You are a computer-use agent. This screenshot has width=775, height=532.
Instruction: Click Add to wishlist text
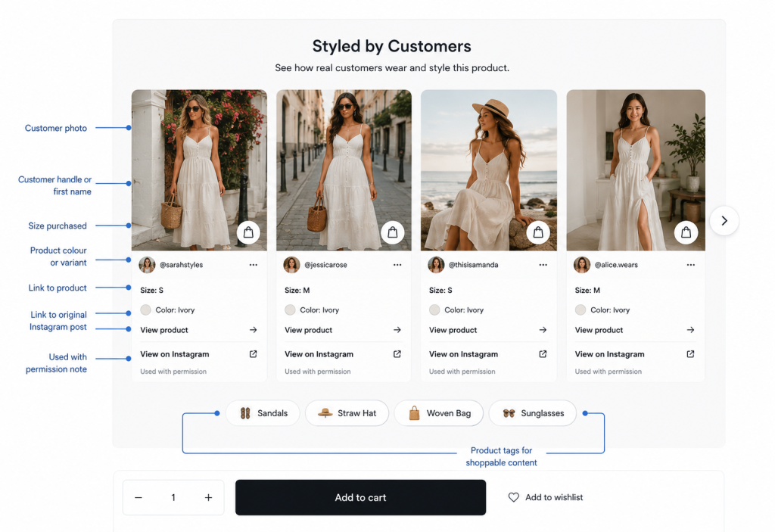click(554, 497)
